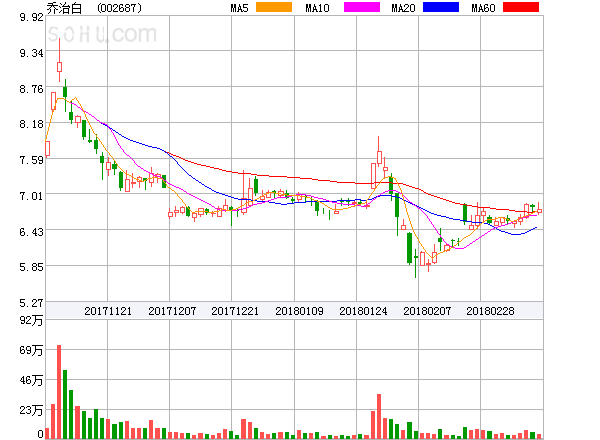The image size is (600, 440).
Task: Click the 5.85 price axis label
Action: (x=31, y=267)
